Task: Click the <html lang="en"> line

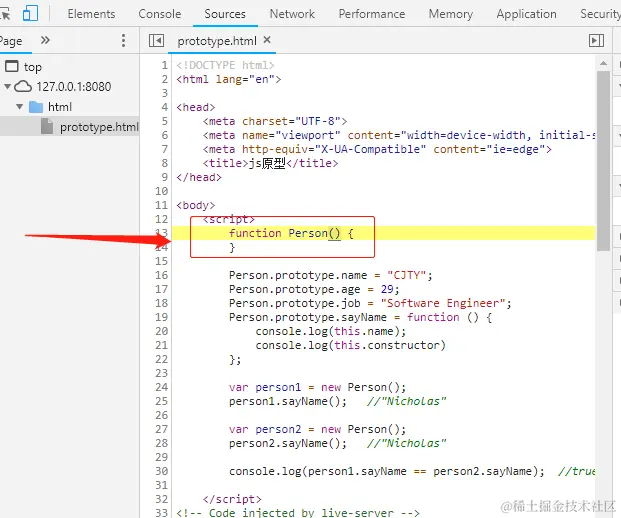Action: (x=229, y=79)
